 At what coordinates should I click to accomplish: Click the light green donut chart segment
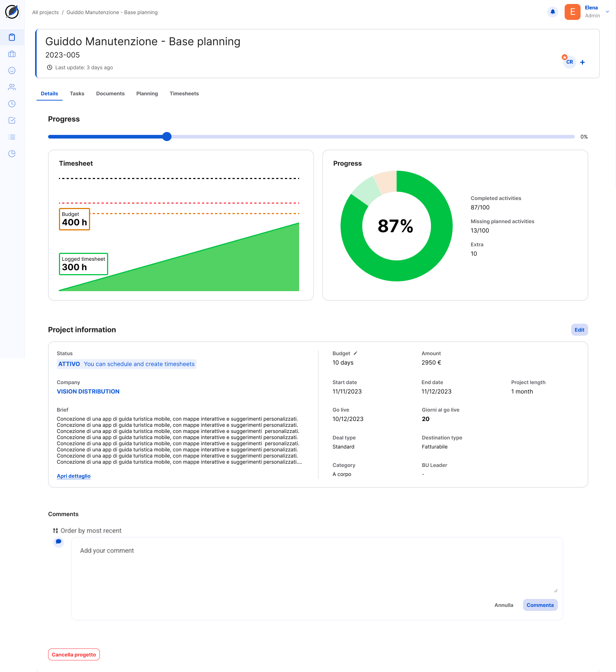click(366, 190)
